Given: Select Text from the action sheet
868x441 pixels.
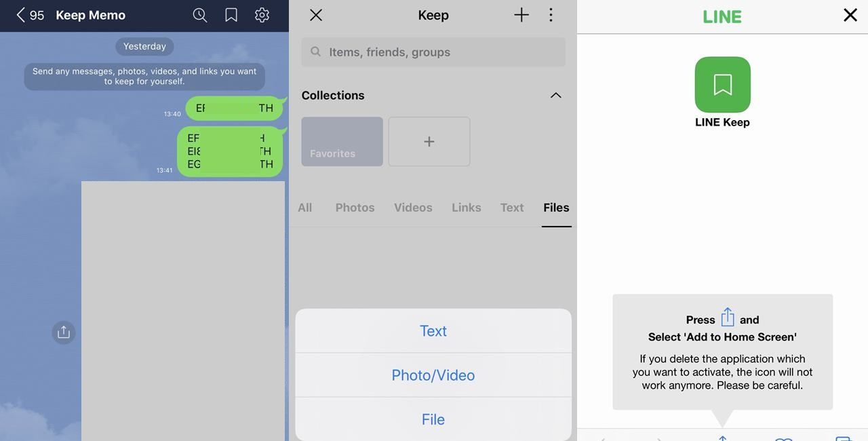Looking at the screenshot, I should tap(433, 330).
